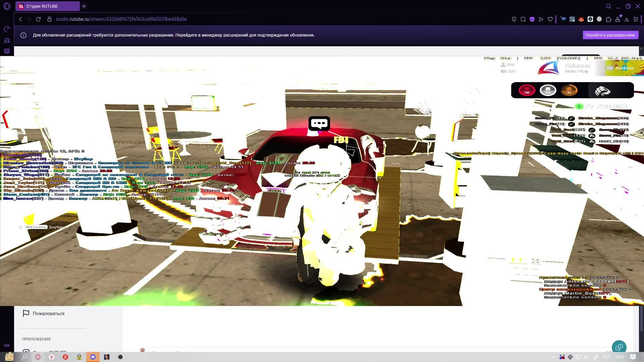Open browser downloads icon
The height and width of the screenshot is (362, 644).
point(627,19)
